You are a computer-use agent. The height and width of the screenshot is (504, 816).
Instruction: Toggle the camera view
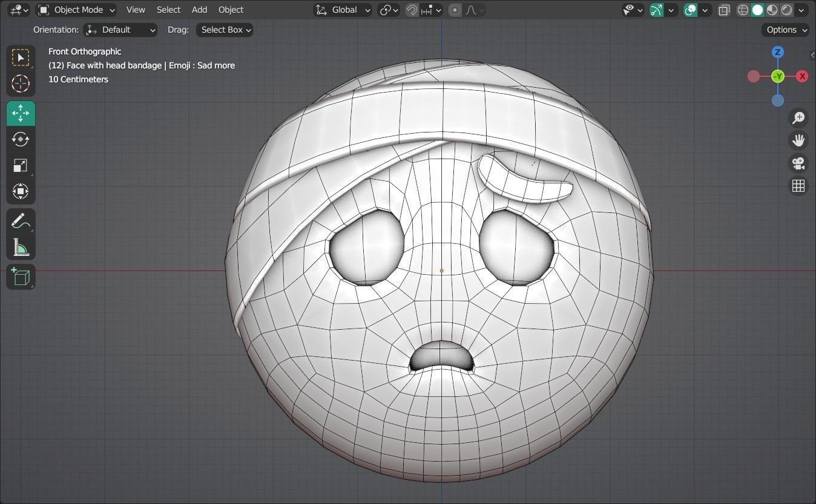pos(798,163)
